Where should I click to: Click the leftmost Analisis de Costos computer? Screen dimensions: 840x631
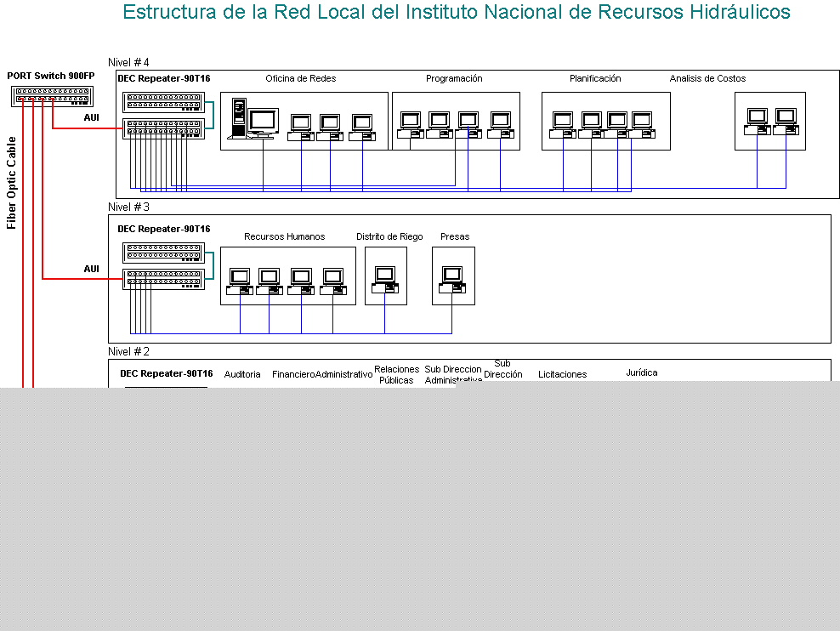(x=756, y=122)
